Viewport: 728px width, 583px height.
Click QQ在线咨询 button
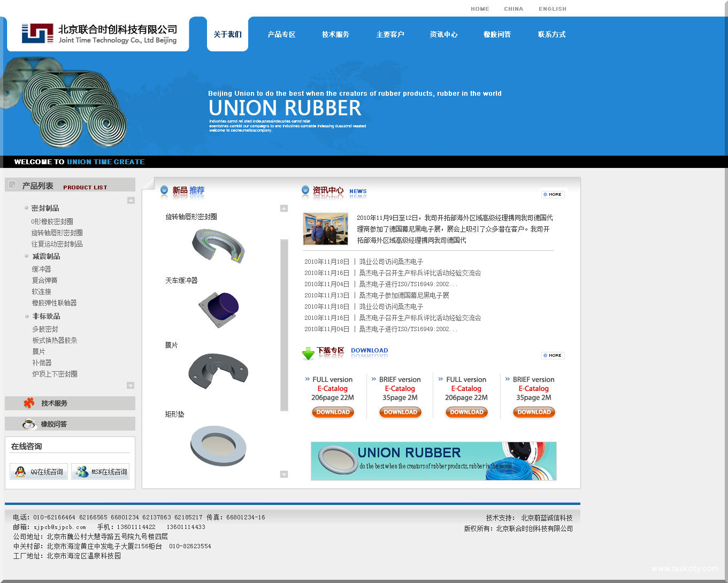39,472
